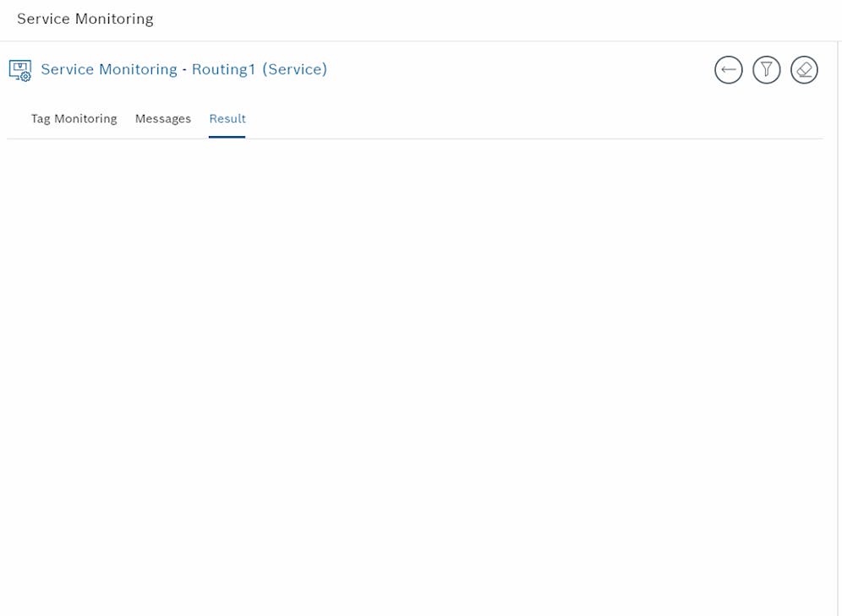Screen dimensions: 842x616
Task: Open the filter funnel icon
Action: coord(766,70)
